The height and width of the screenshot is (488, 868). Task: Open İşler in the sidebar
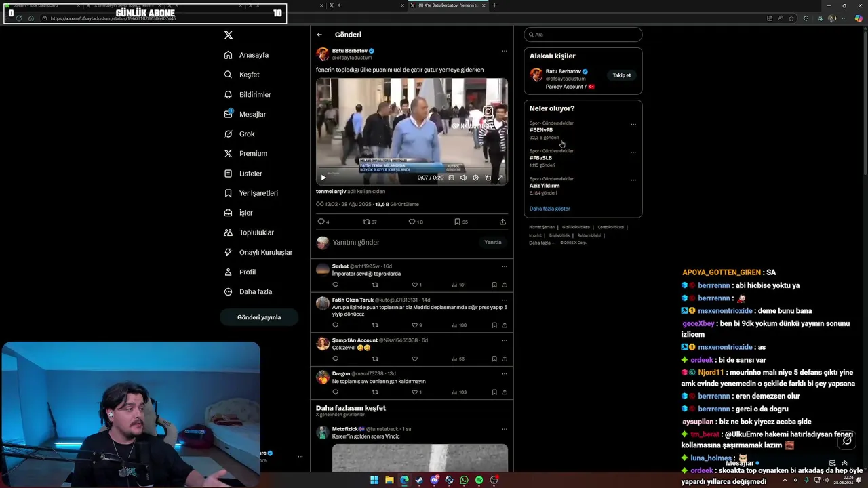(238, 213)
